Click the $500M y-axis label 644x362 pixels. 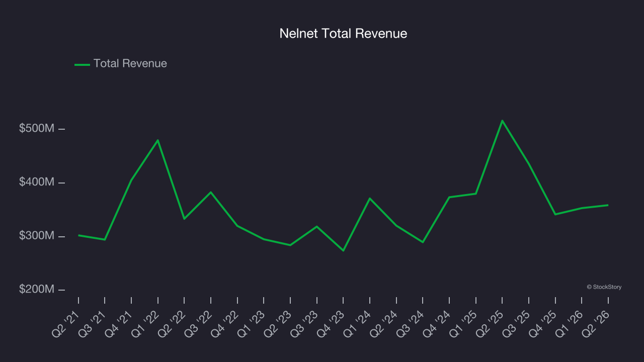tap(37, 129)
